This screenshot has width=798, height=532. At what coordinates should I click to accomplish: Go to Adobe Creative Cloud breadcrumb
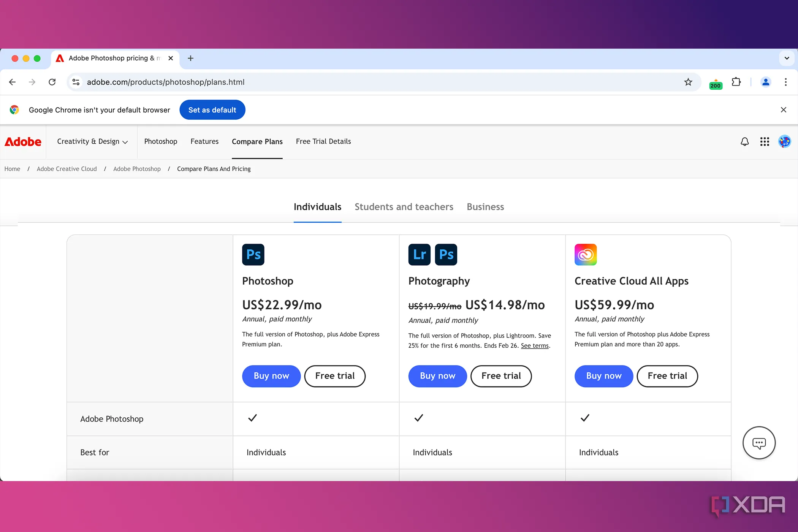click(67, 169)
